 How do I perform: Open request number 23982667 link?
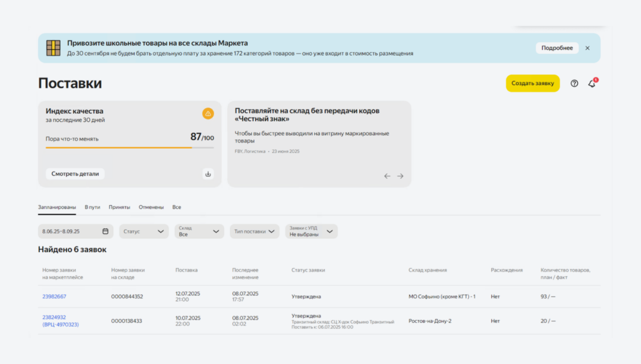[54, 296]
